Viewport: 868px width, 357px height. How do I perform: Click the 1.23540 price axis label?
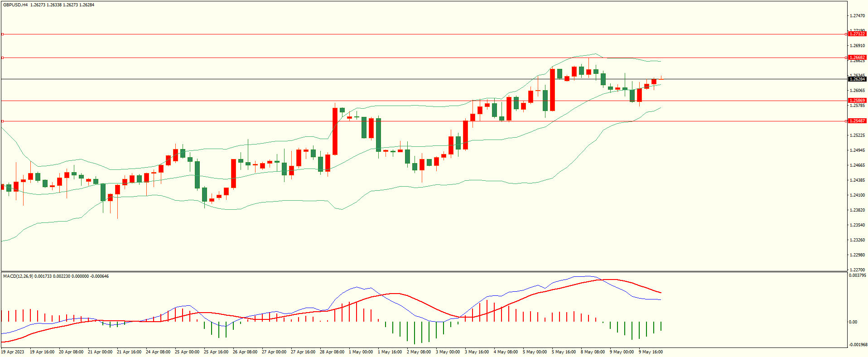(x=857, y=225)
